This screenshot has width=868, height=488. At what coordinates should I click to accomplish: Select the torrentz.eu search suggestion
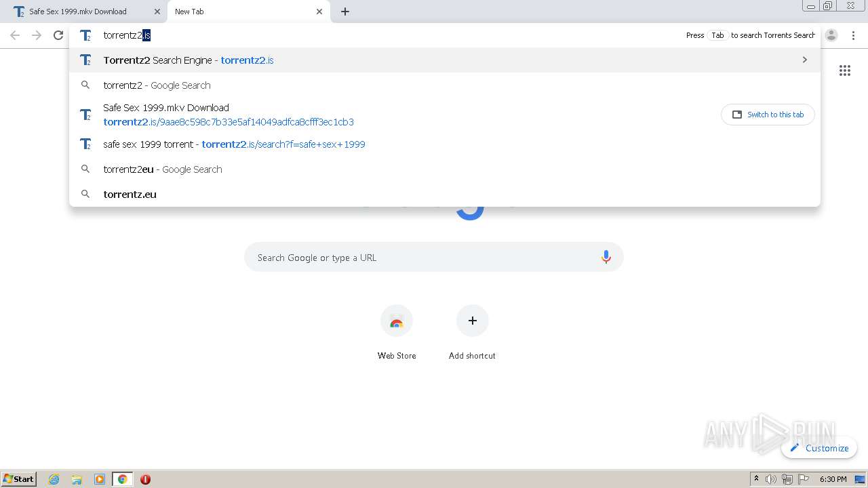(445, 195)
